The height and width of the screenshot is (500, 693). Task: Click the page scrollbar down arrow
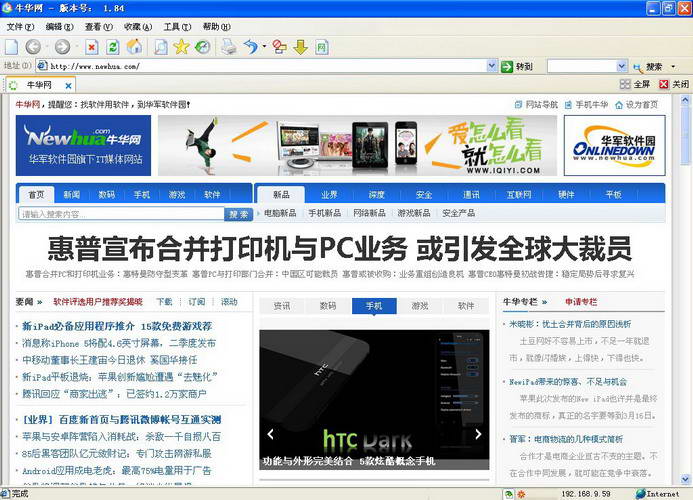pos(685,479)
